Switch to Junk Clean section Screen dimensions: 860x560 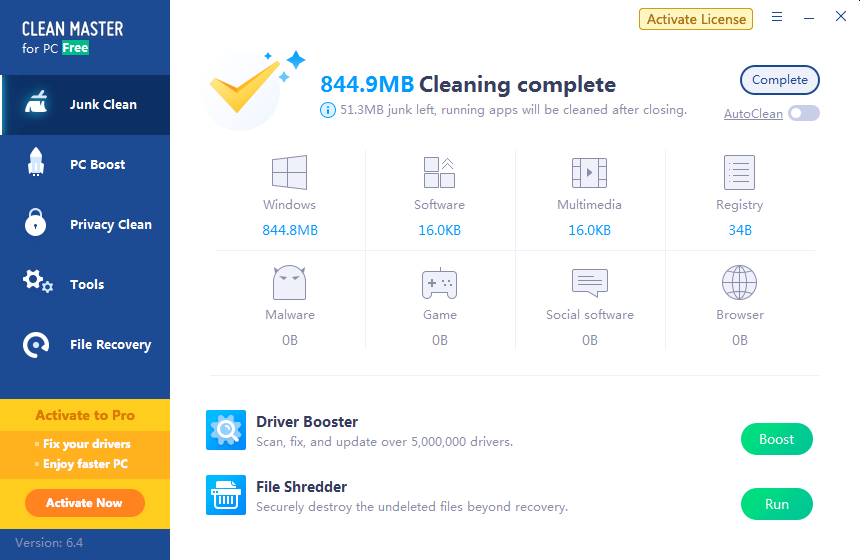(85, 105)
